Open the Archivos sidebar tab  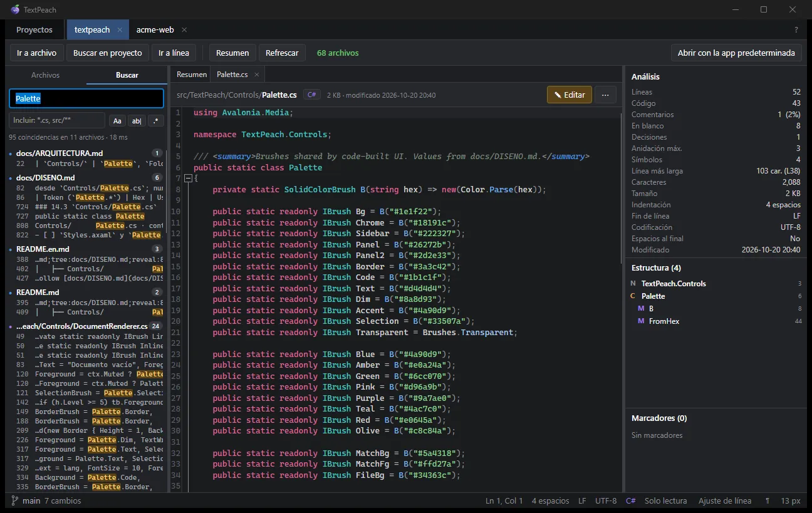point(46,75)
